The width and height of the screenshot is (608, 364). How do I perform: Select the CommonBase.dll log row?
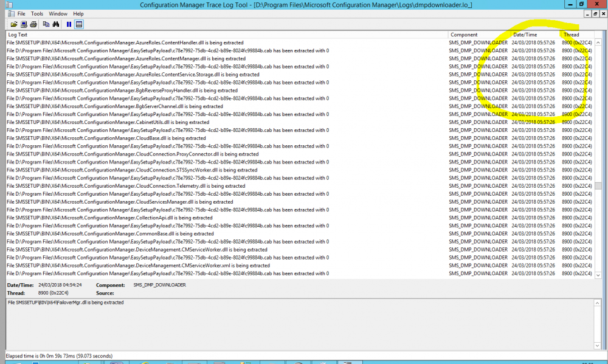(299, 233)
